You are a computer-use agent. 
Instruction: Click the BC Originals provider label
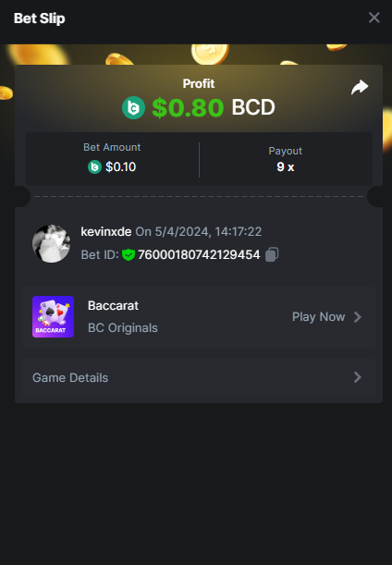pyautogui.click(x=123, y=328)
